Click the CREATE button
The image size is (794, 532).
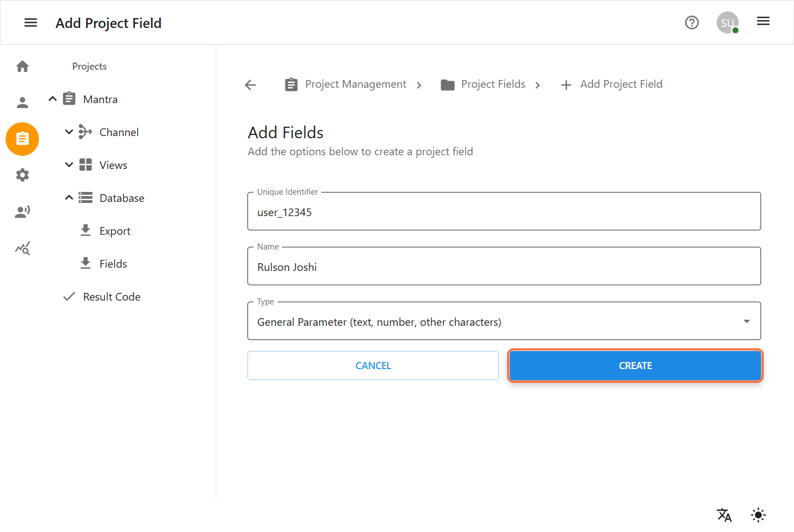click(635, 365)
